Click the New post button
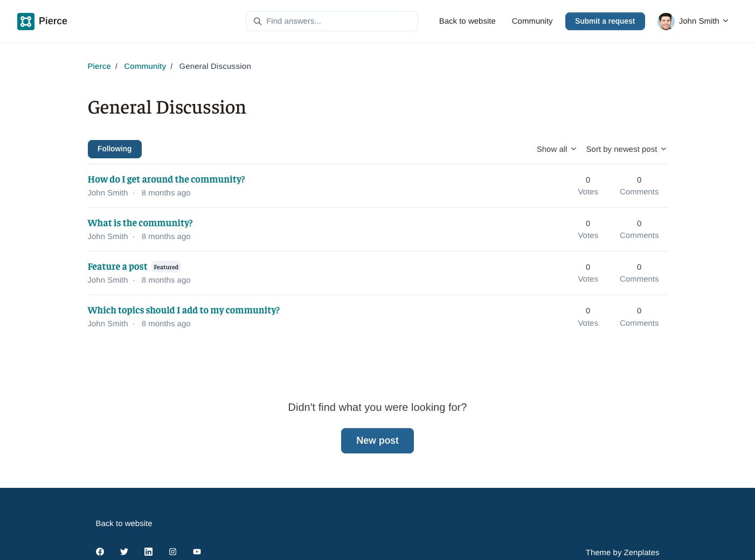Image resolution: width=755 pixels, height=560 pixels. 377,440
